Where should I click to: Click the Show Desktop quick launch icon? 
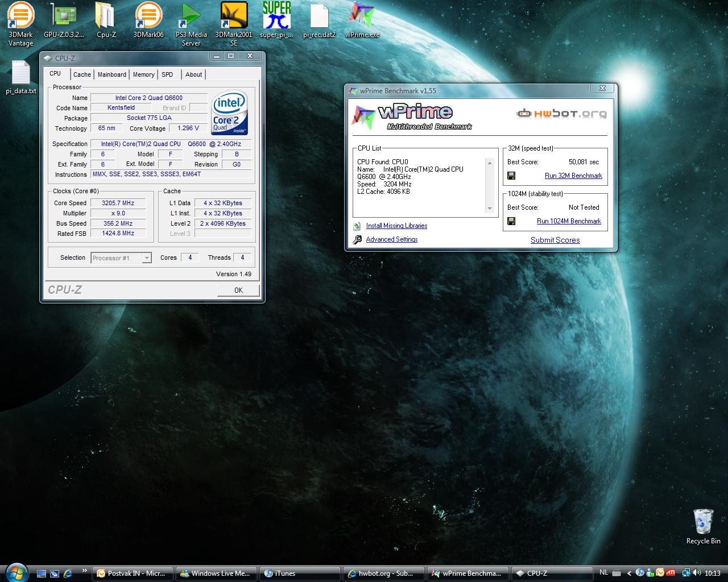[41, 573]
